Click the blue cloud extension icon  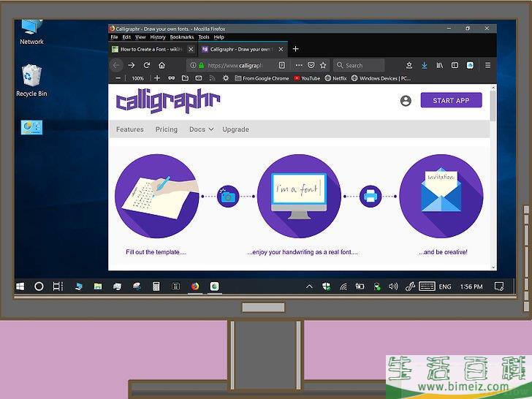click(470, 65)
